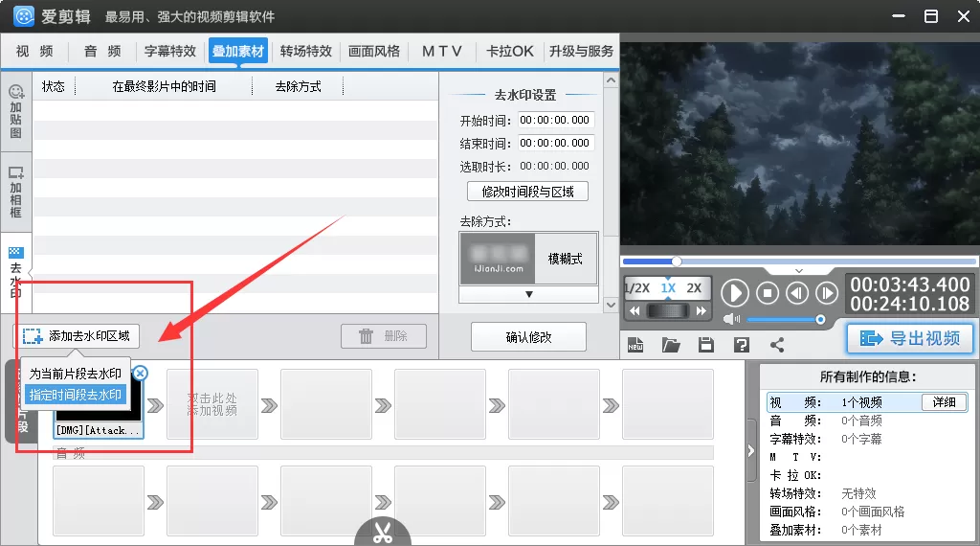Image resolution: width=980 pixels, height=546 pixels.
Task: Create a new project icon
Action: tap(635, 345)
